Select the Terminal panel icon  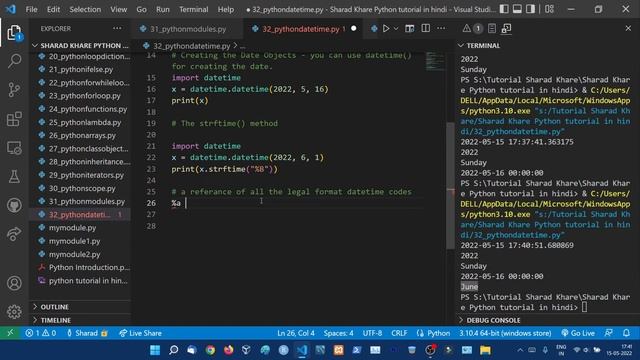pos(507,29)
